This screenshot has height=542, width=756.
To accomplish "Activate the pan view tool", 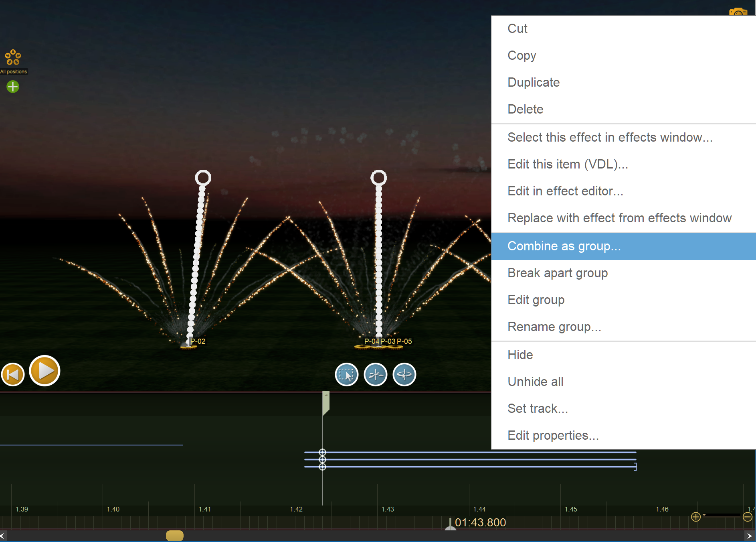I will pyautogui.click(x=376, y=375).
